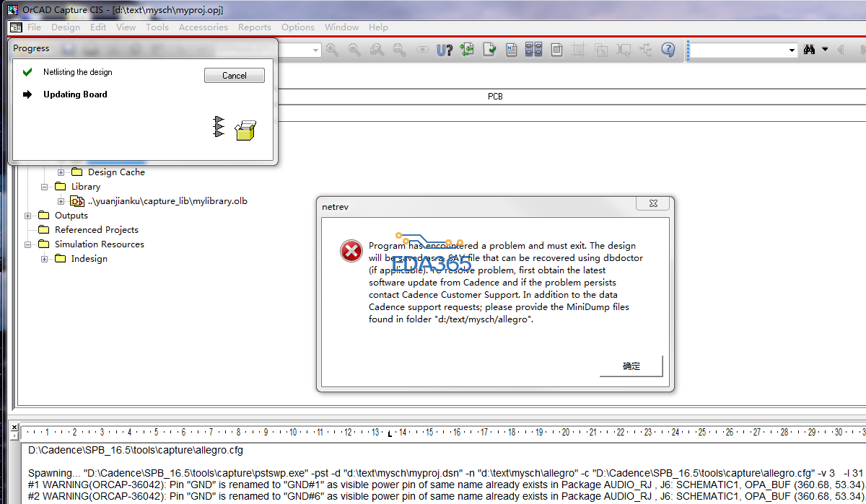Click the Create Netlist toolbar icon
The width and height of the screenshot is (866, 504).
click(512, 50)
